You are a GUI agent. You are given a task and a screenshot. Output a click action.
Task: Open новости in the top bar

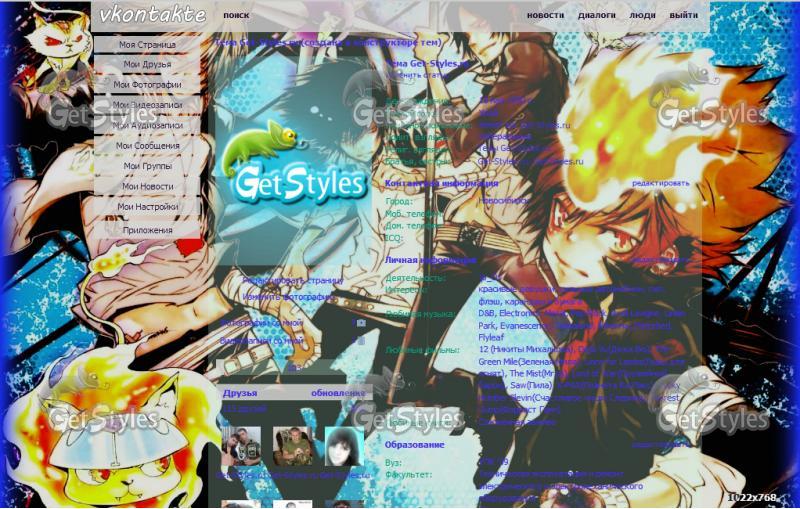pyautogui.click(x=545, y=16)
